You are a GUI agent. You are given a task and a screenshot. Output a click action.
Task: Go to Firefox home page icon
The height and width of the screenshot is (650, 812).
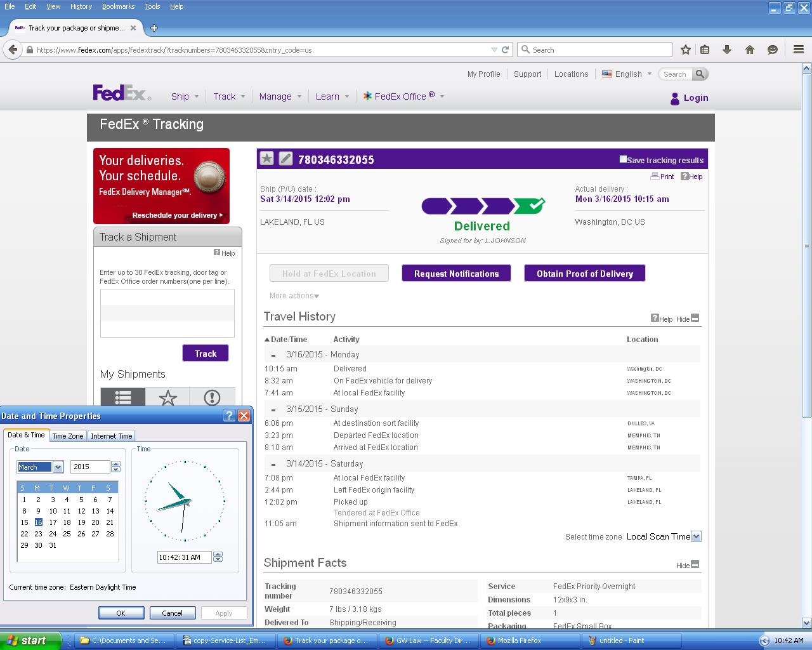(x=750, y=50)
